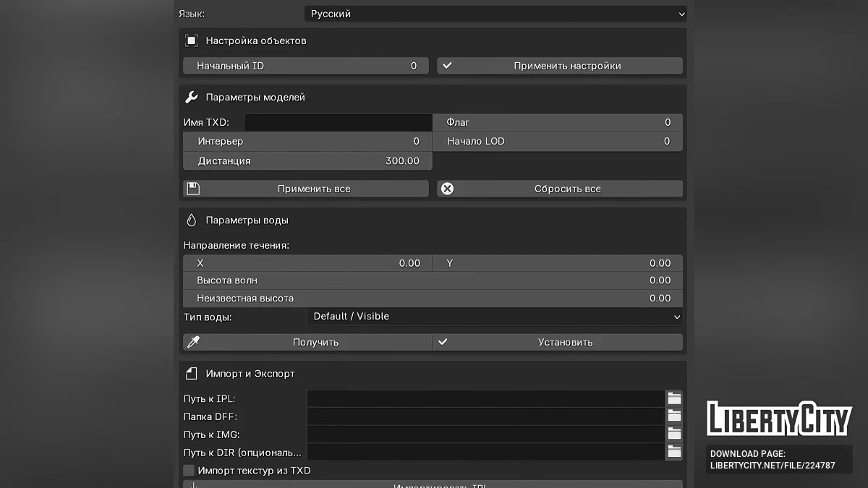
Task: Click the Имя TXD text field
Action: 337,123
